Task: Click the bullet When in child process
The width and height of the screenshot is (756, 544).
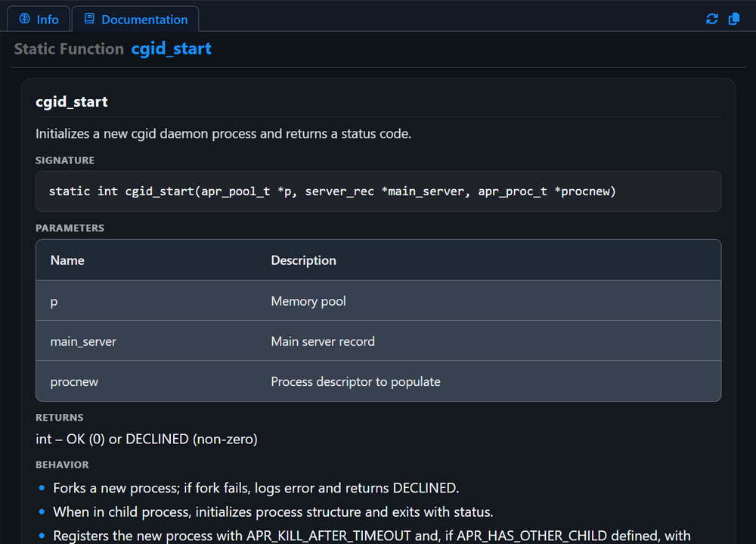Action: (x=273, y=511)
